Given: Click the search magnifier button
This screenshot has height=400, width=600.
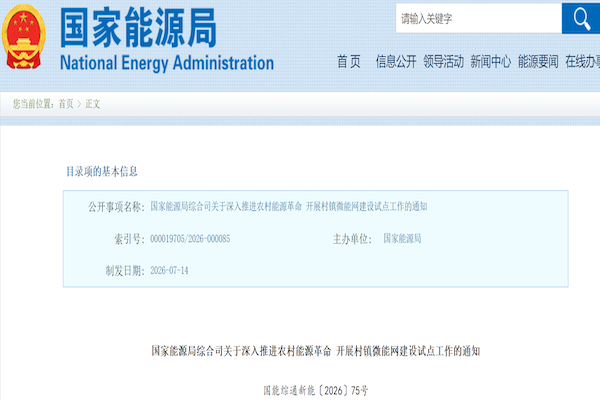Looking at the screenshot, I should coord(581,18).
